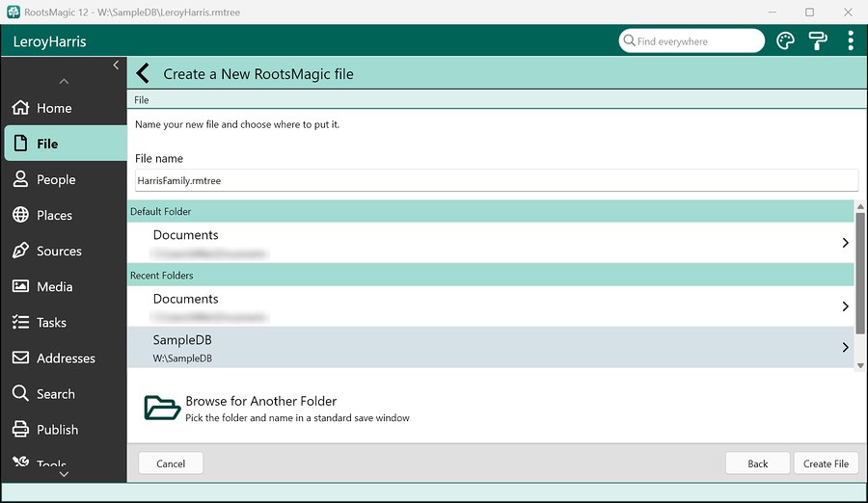Click the magnifier icon in Find everywhere
This screenshot has width=868, height=503.
(x=629, y=40)
